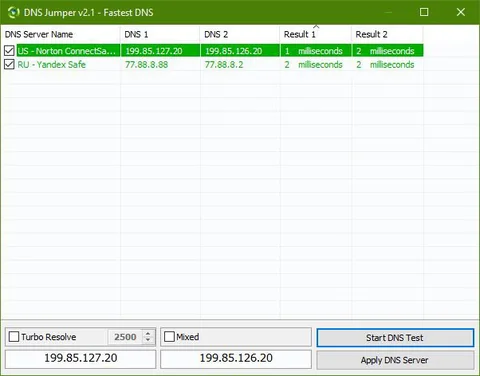Sort by Result 1 column header

click(315, 34)
